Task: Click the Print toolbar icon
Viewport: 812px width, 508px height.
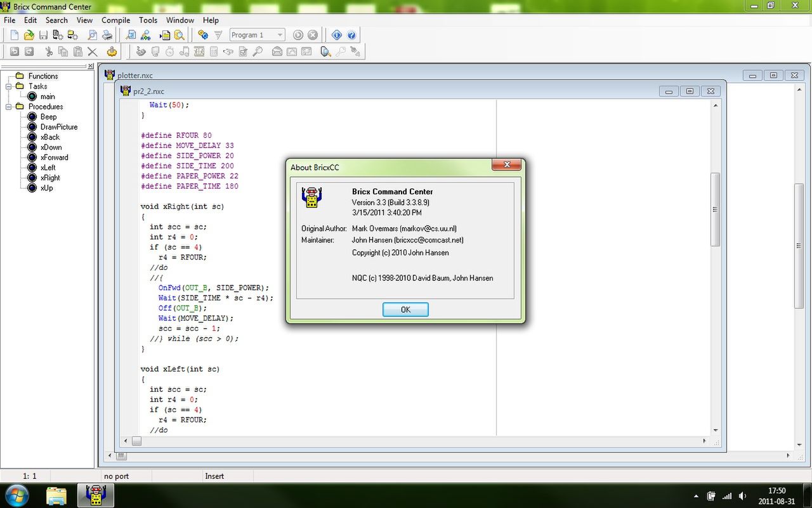Action: (107, 35)
